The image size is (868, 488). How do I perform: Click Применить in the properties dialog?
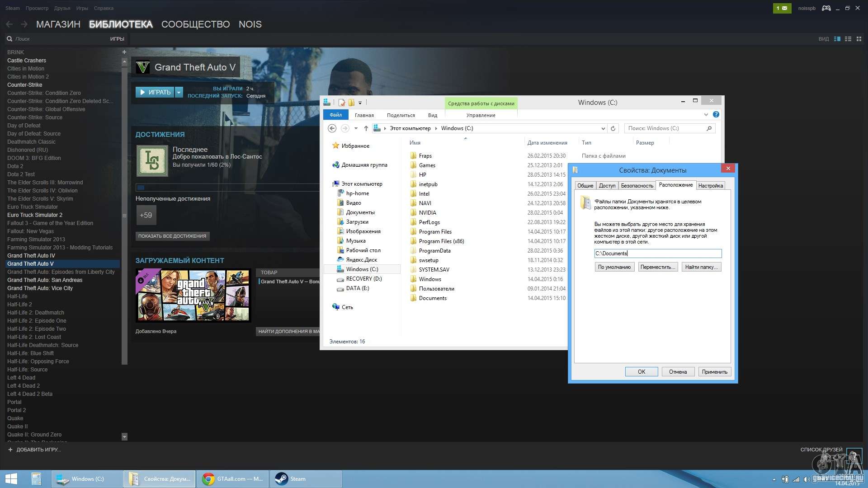(715, 372)
